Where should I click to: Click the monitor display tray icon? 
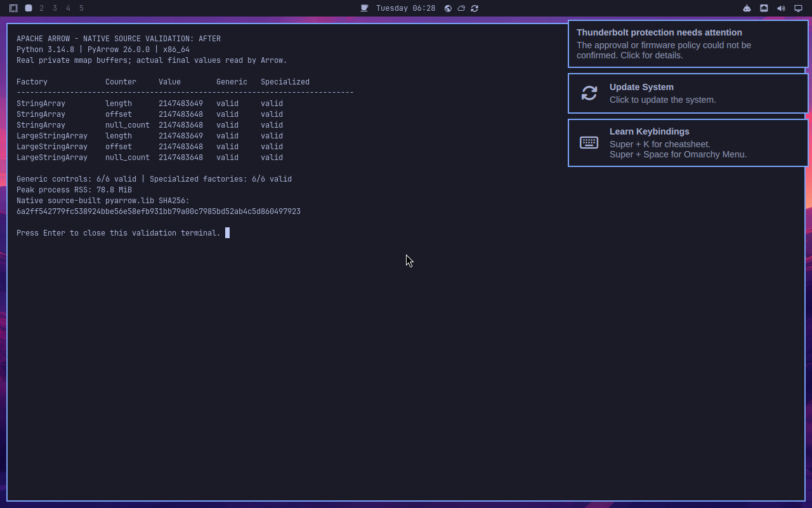pyautogui.click(x=798, y=8)
